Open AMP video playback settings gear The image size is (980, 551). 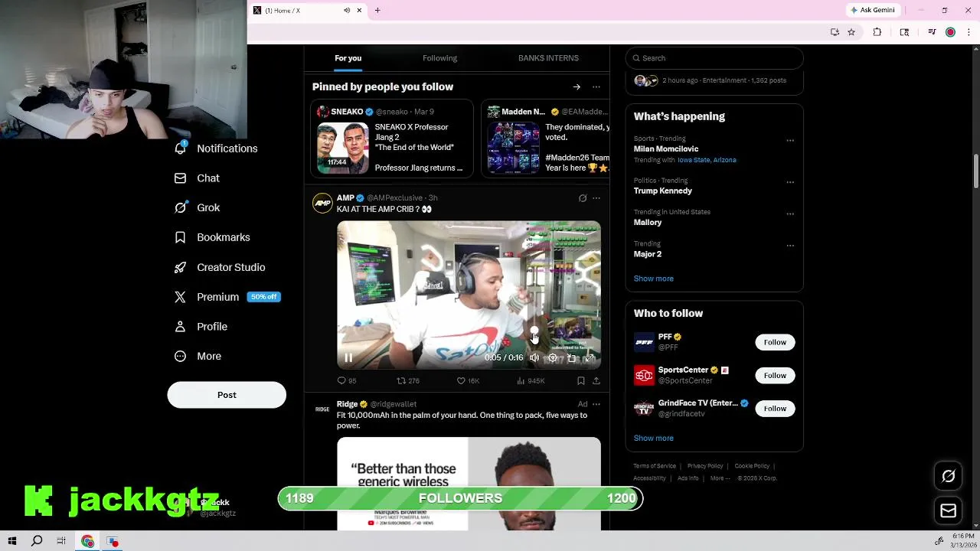click(553, 357)
